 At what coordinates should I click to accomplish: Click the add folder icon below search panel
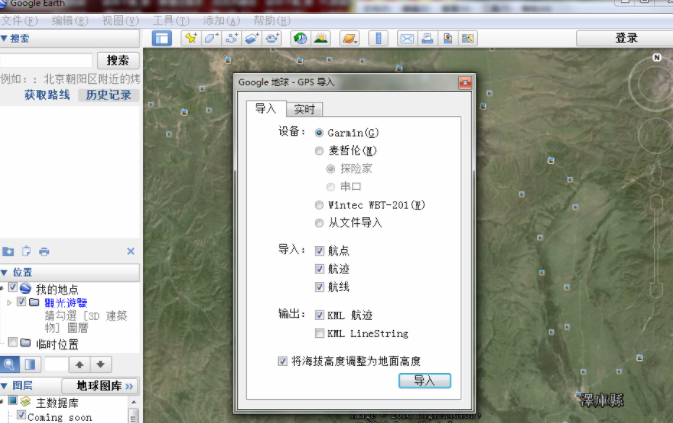point(8,251)
